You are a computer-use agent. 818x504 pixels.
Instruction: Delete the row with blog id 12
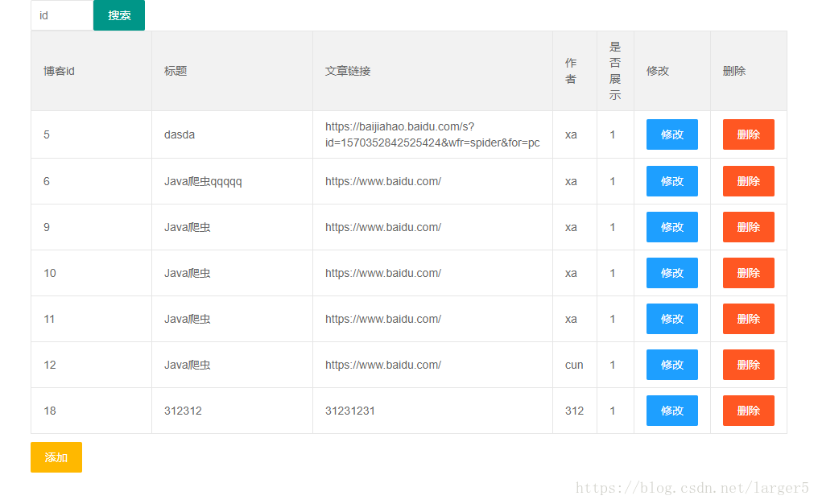point(748,364)
